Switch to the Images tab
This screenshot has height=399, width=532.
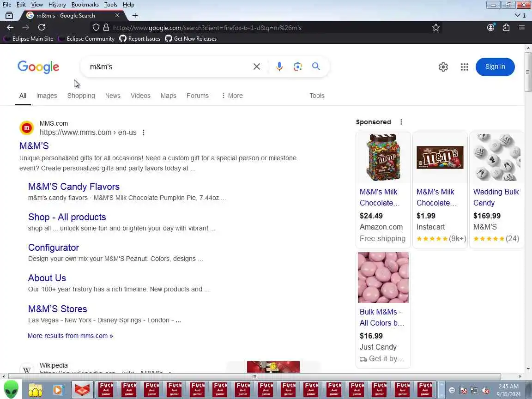47,96
